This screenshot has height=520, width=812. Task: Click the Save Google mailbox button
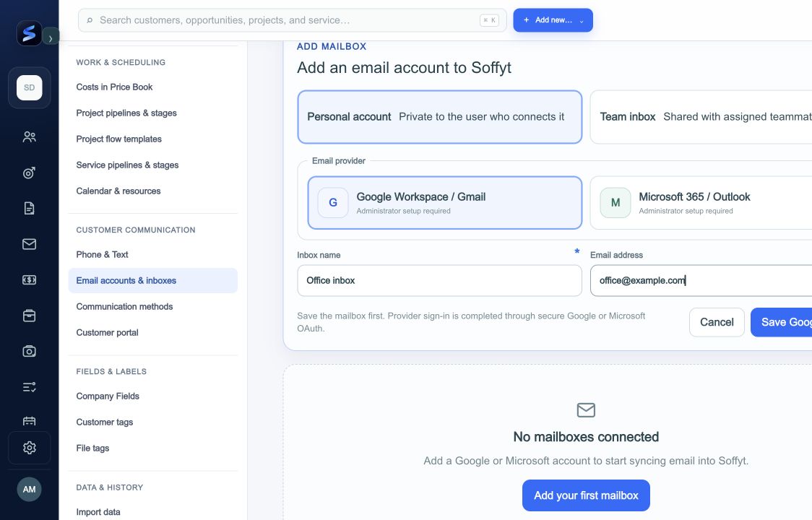click(x=782, y=322)
